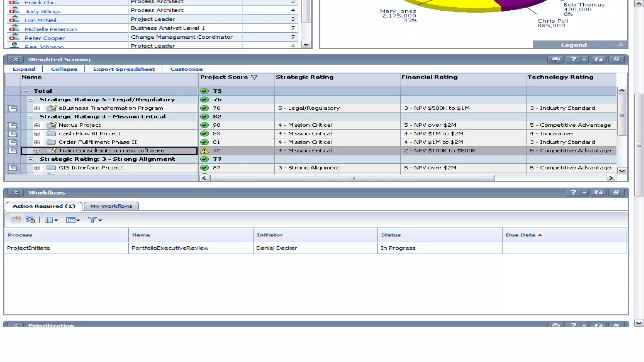The height and width of the screenshot is (362, 644).
Task: Refresh the Workflows panel
Action: tap(598, 193)
